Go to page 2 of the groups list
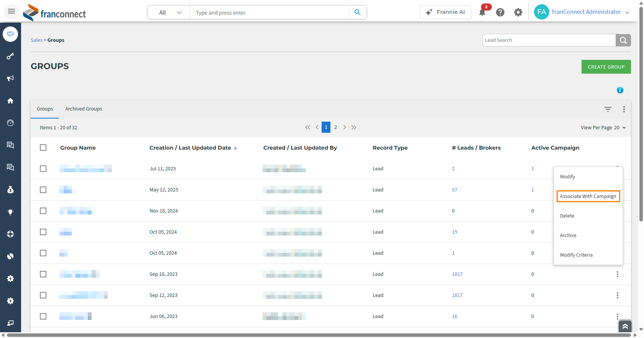The image size is (644, 338). (335, 127)
